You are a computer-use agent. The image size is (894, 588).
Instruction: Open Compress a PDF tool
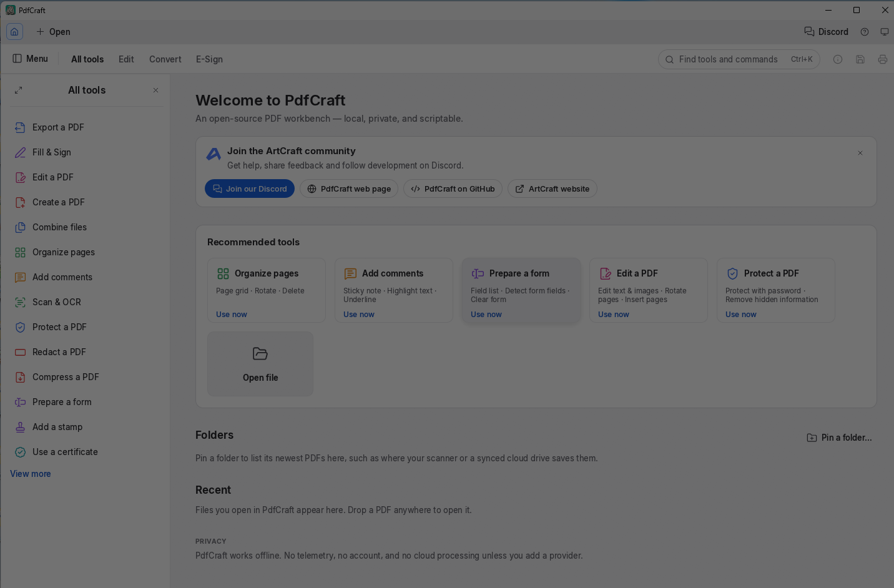pyautogui.click(x=86, y=377)
